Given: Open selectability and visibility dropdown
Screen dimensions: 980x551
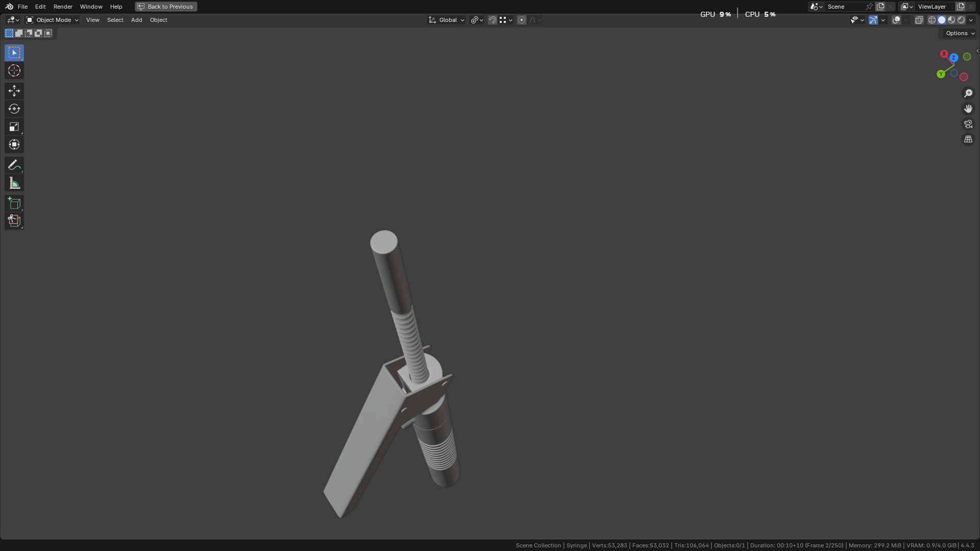Looking at the screenshot, I should pyautogui.click(x=857, y=20).
